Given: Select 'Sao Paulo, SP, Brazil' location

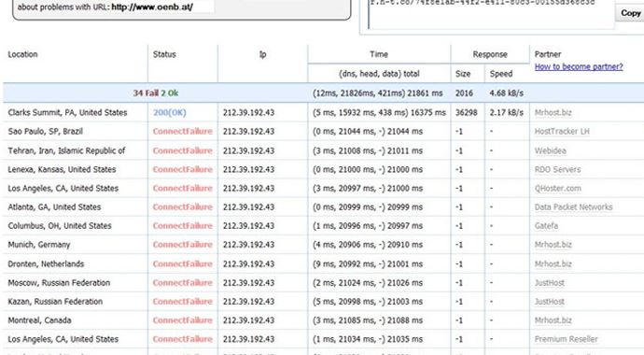Looking at the screenshot, I should pyautogui.click(x=45, y=132).
